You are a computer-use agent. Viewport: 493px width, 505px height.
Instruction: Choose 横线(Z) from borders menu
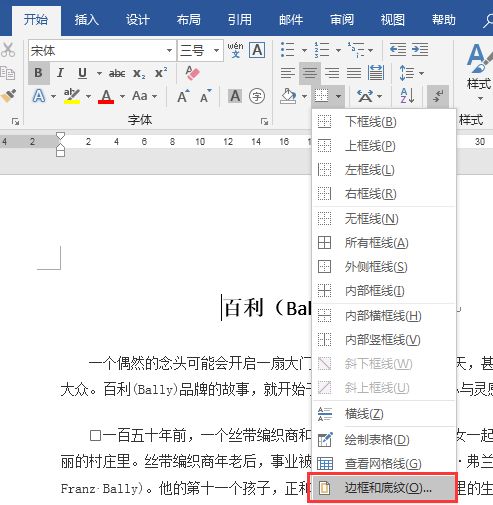pyautogui.click(x=384, y=414)
